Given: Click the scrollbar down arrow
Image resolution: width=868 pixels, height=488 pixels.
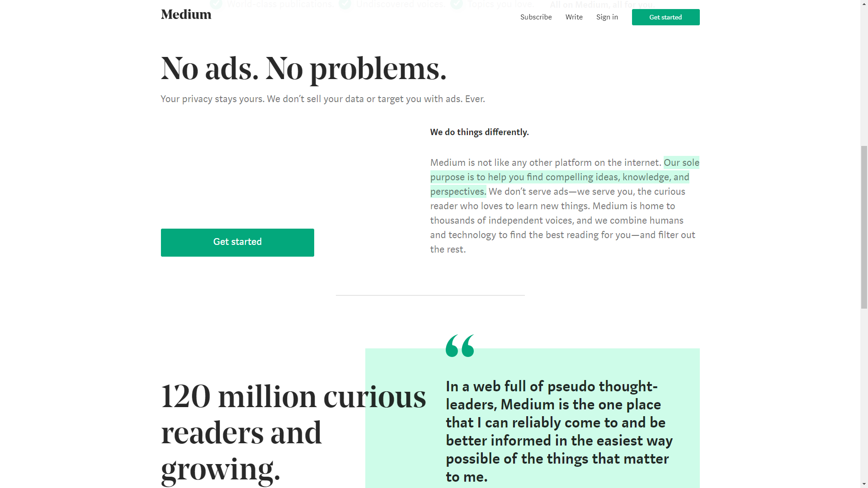Looking at the screenshot, I should pos(864,484).
